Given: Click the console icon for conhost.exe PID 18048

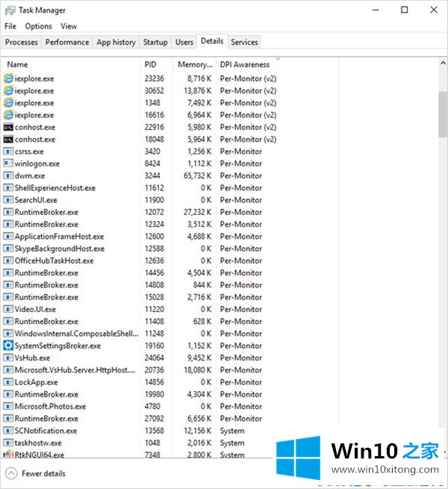Looking at the screenshot, I should (8, 140).
